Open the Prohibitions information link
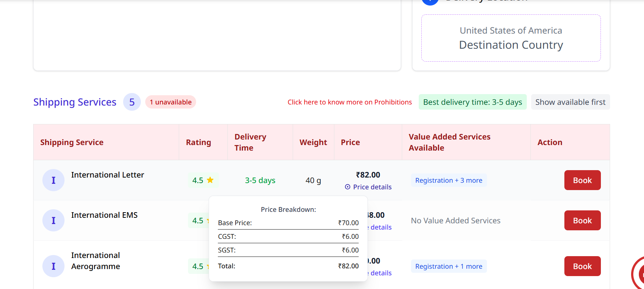Viewport: 644px width, 289px height. click(x=349, y=102)
